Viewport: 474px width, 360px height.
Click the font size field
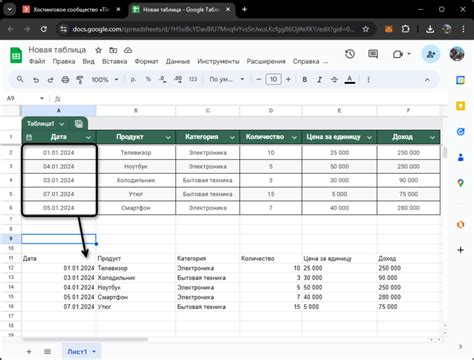[x=273, y=79]
